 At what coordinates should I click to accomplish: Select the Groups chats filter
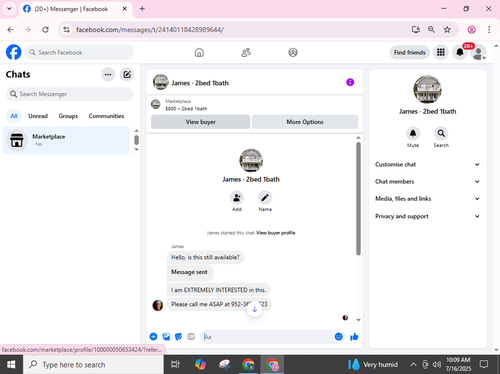[x=68, y=116]
